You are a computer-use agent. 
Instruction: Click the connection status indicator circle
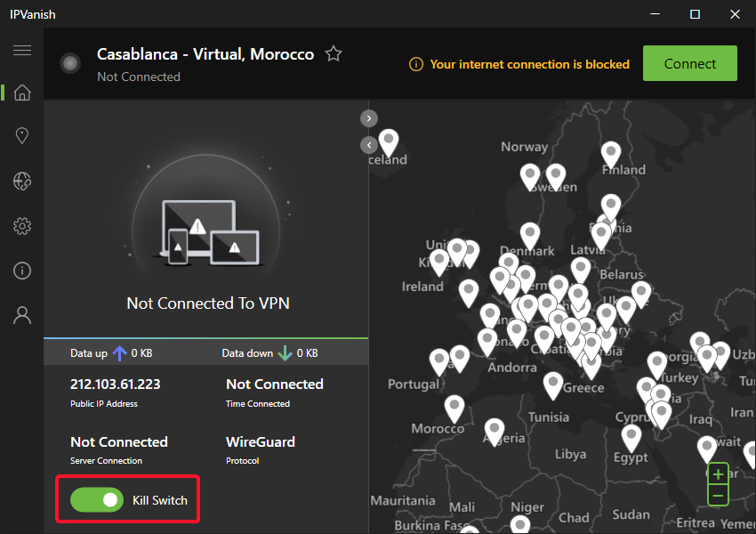tap(70, 63)
